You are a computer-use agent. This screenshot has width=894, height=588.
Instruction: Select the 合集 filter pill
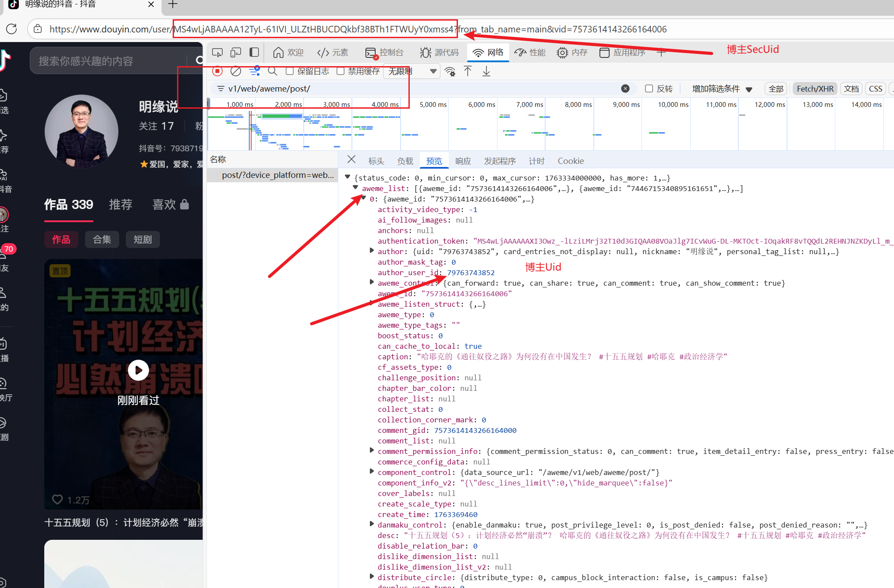coord(102,239)
